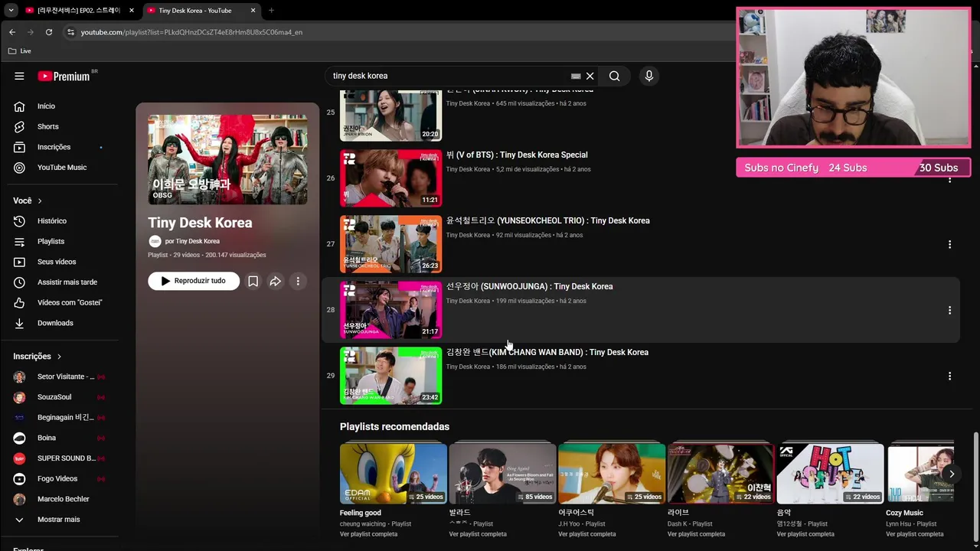Image resolution: width=980 pixels, height=551 pixels.
Task: Open por Tiny Desk Korea channel link
Action: (192, 241)
